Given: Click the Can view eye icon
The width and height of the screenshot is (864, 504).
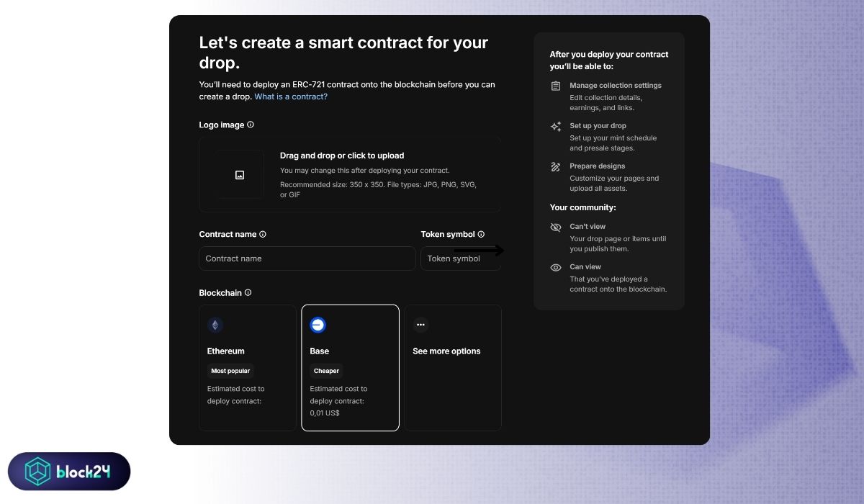Looking at the screenshot, I should 556,267.
